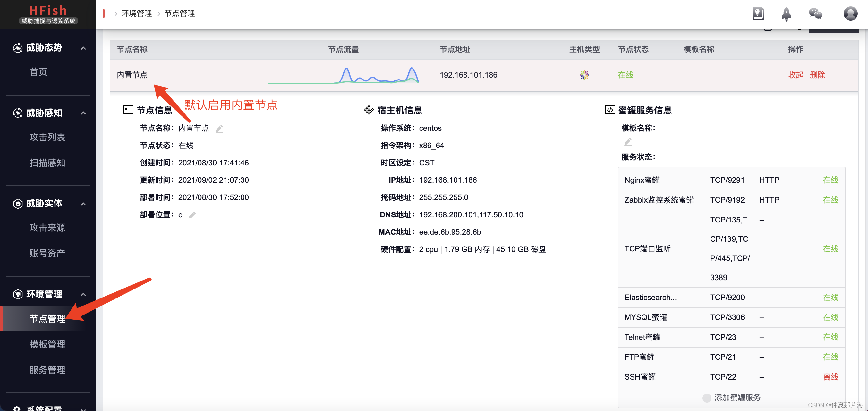Click the plus icon for 添加蜜罐服务
The height and width of the screenshot is (411, 868).
[x=707, y=398]
